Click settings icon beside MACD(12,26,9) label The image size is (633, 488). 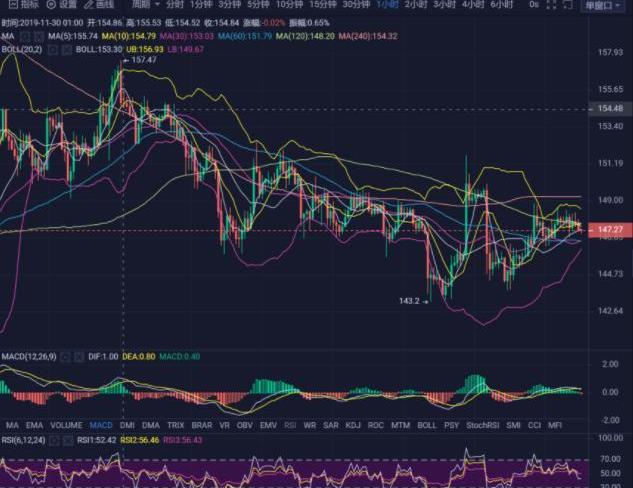[66, 356]
